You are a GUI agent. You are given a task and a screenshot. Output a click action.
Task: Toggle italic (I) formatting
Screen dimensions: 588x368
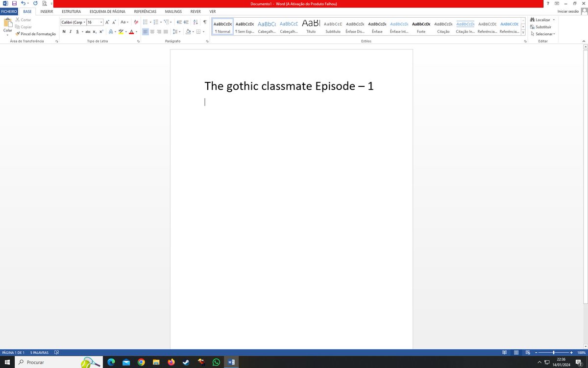(71, 31)
